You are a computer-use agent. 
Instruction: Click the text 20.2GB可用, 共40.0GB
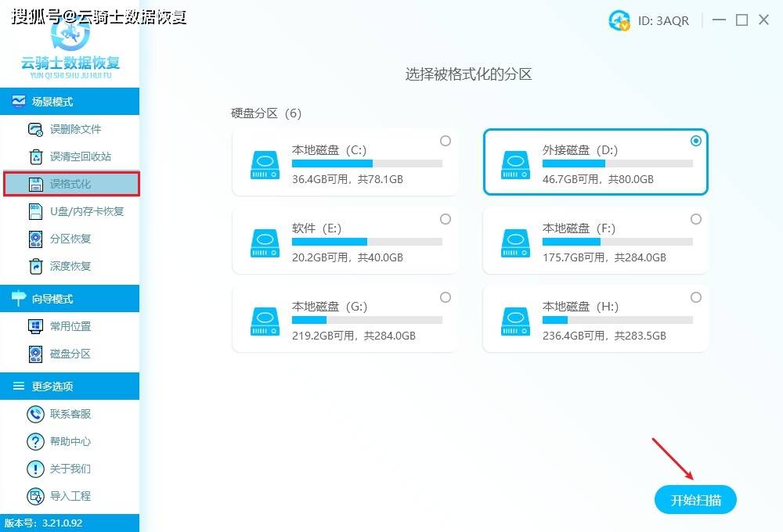point(348,258)
